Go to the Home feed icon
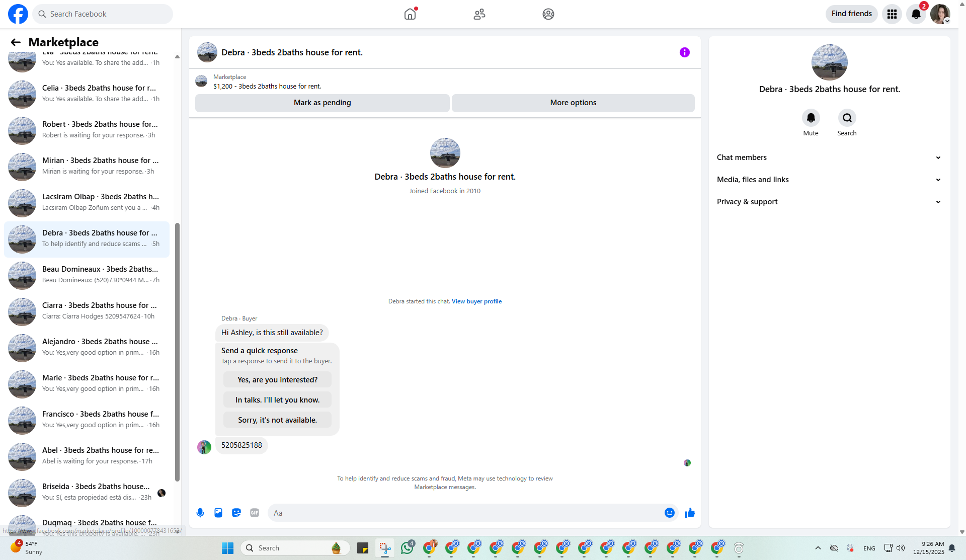This screenshot has height=560, width=966. [410, 14]
